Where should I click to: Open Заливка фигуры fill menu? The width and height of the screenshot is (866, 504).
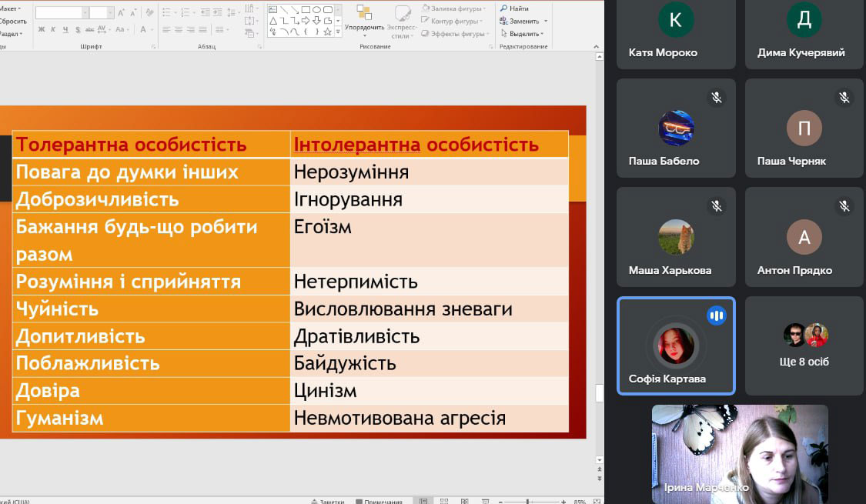point(453,8)
